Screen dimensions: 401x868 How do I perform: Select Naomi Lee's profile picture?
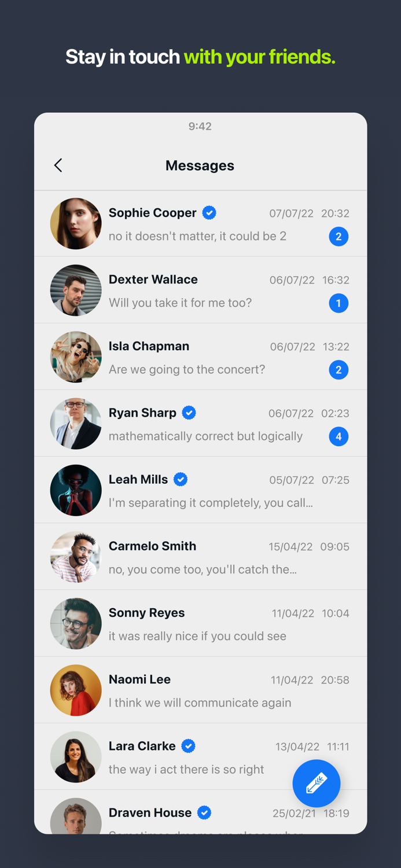(76, 690)
